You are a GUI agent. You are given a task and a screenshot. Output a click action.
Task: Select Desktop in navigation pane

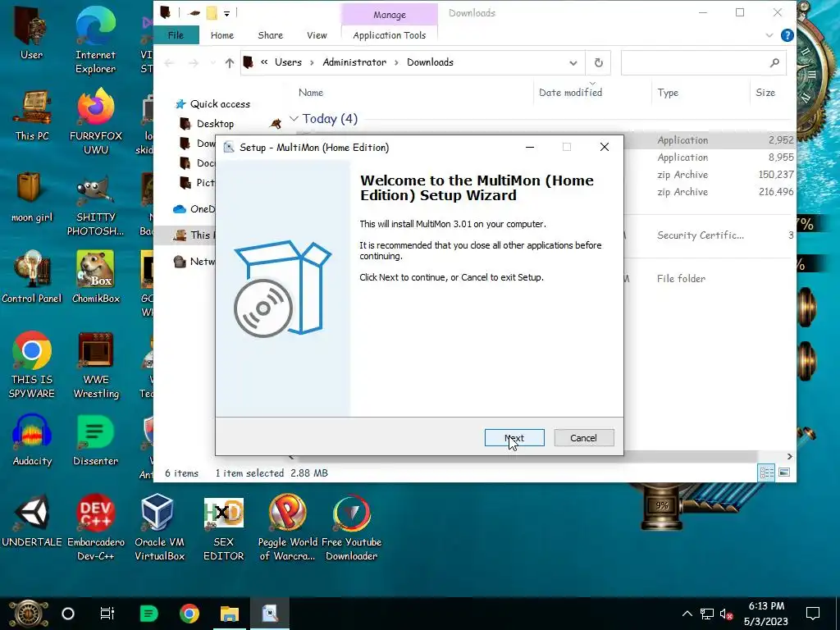[215, 124]
